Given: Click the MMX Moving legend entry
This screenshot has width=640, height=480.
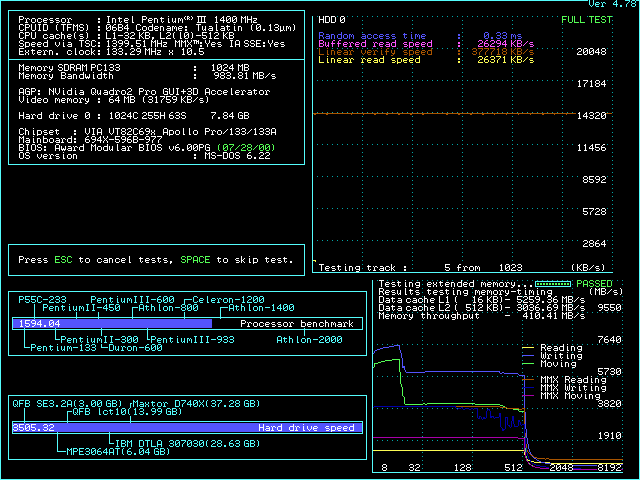Looking at the screenshot, I should 572,397.
